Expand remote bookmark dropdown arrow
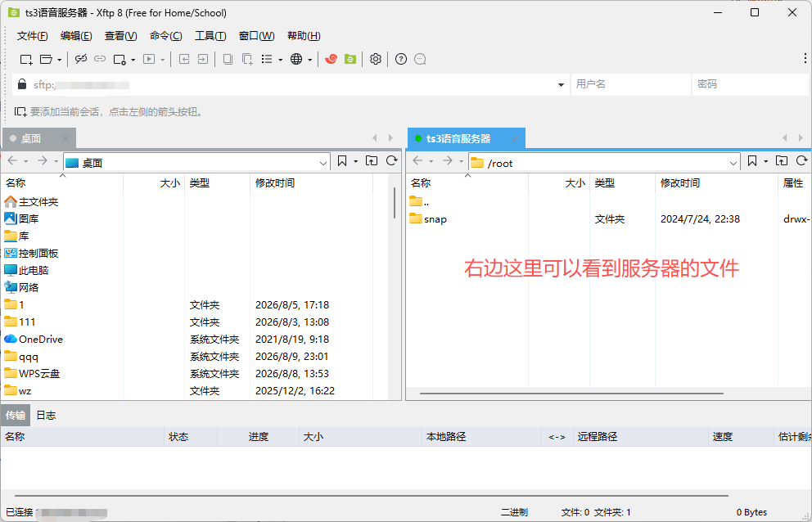 click(765, 161)
